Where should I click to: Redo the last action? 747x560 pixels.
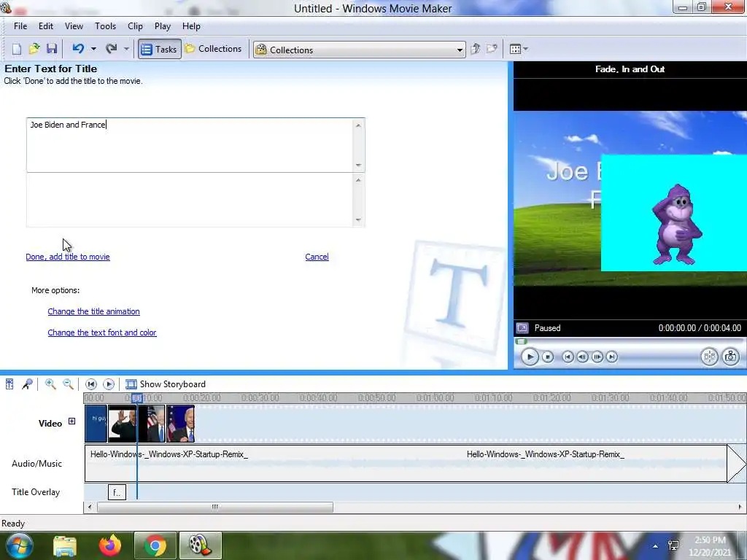point(112,49)
